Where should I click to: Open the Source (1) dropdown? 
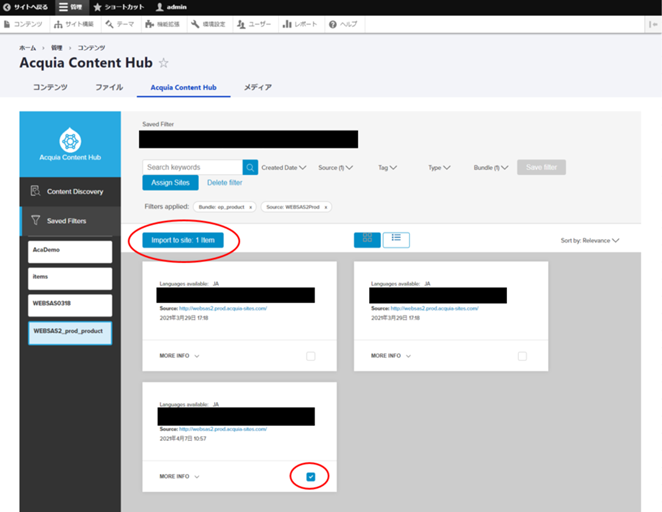(336, 168)
